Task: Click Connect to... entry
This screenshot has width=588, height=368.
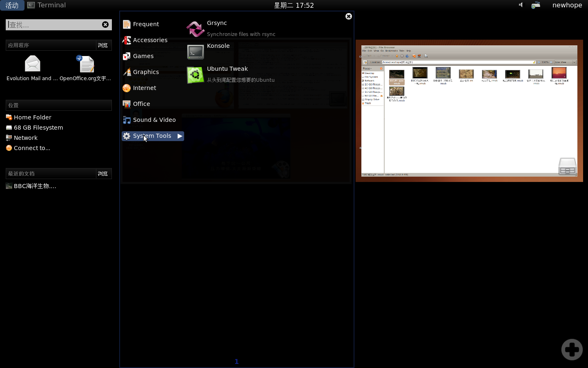Action: pyautogui.click(x=32, y=148)
